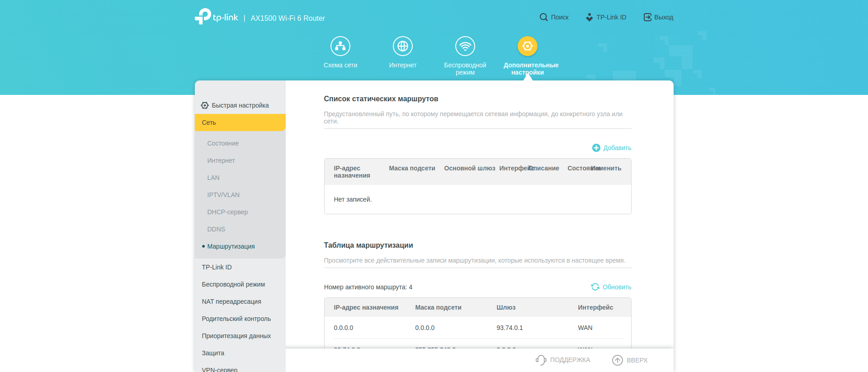
Task: Click the search (Поиск) magnifier icon
Action: pyautogui.click(x=543, y=17)
